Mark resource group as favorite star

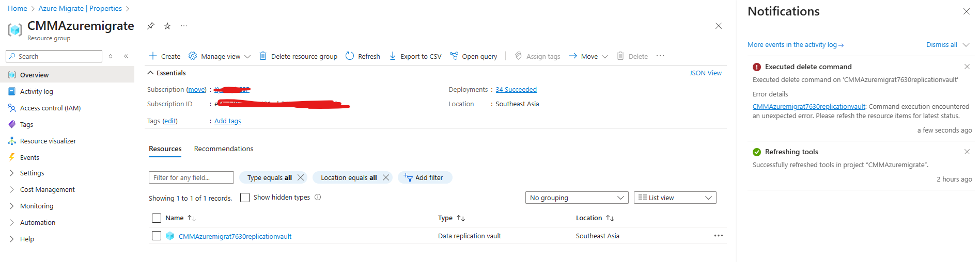(167, 26)
